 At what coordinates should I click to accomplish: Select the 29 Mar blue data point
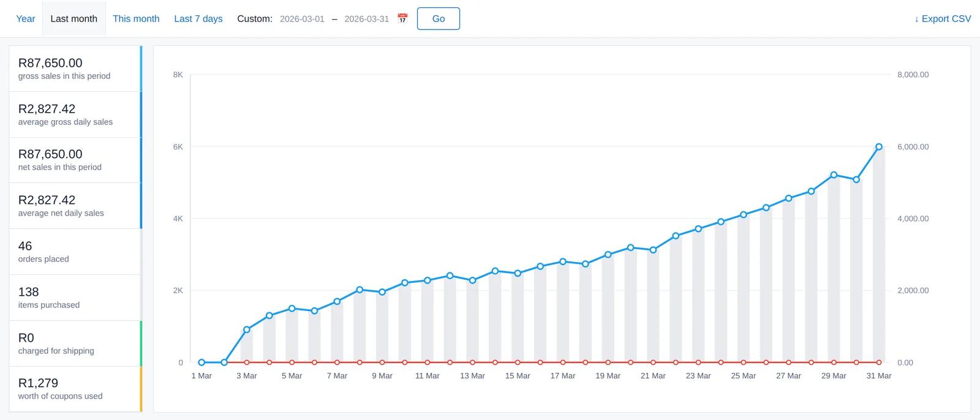(834, 175)
